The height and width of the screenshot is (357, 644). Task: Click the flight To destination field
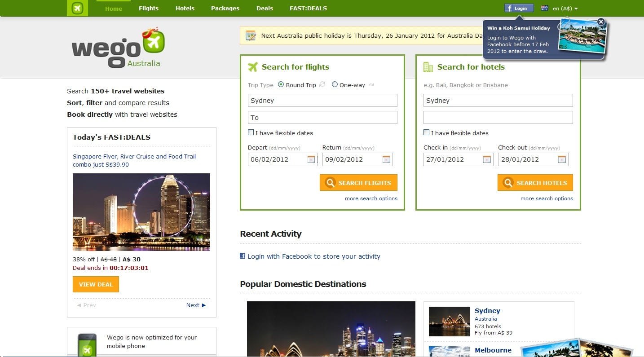point(322,118)
